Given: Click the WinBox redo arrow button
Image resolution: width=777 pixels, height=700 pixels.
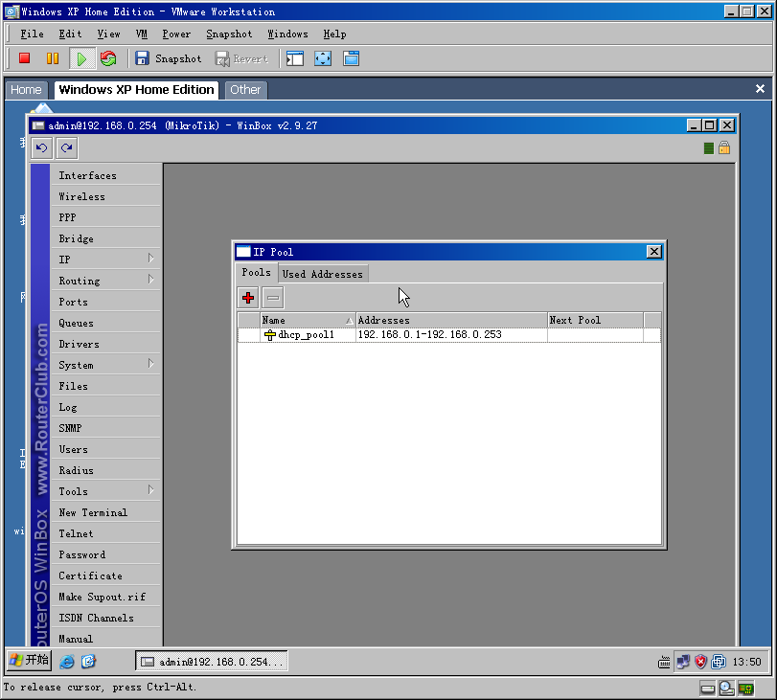Looking at the screenshot, I should click(67, 147).
